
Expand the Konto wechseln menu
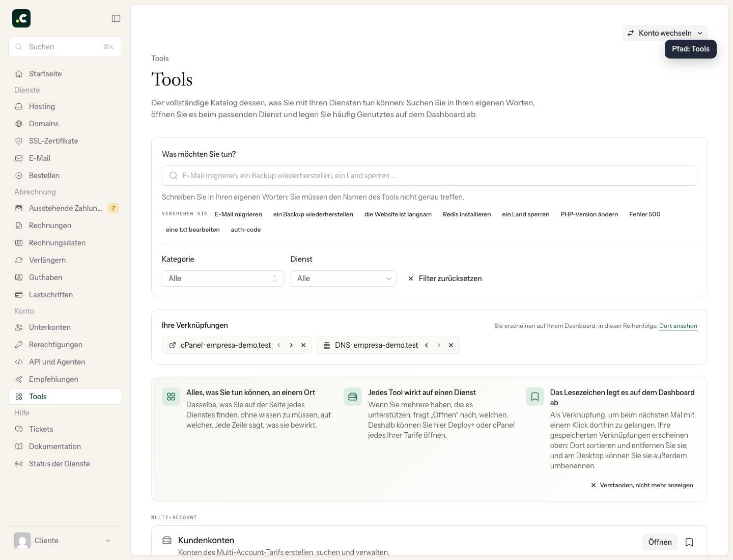tap(665, 33)
